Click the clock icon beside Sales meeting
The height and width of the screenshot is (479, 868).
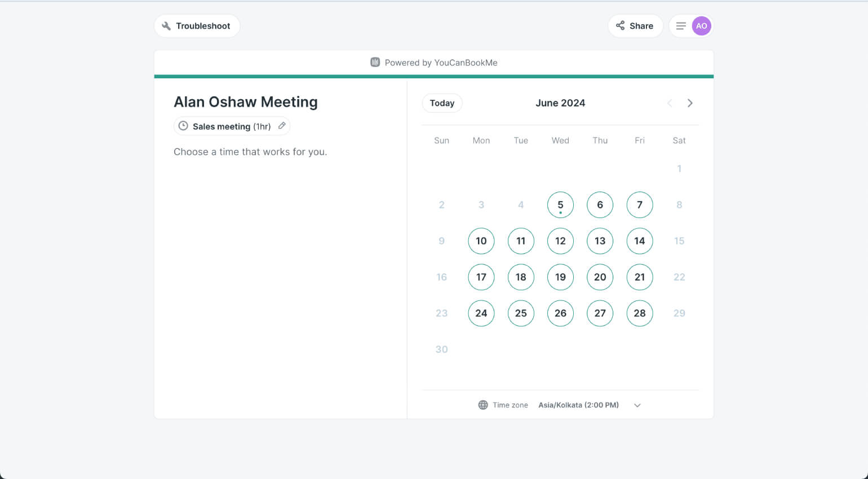[x=183, y=126]
